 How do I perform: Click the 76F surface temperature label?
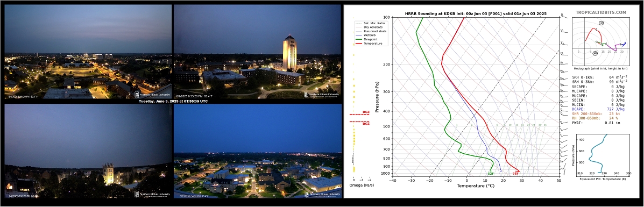point(515,174)
